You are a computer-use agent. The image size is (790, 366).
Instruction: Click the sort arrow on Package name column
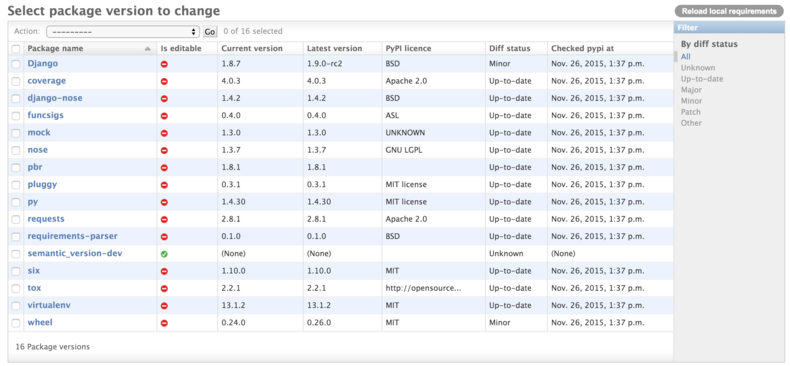coord(147,49)
